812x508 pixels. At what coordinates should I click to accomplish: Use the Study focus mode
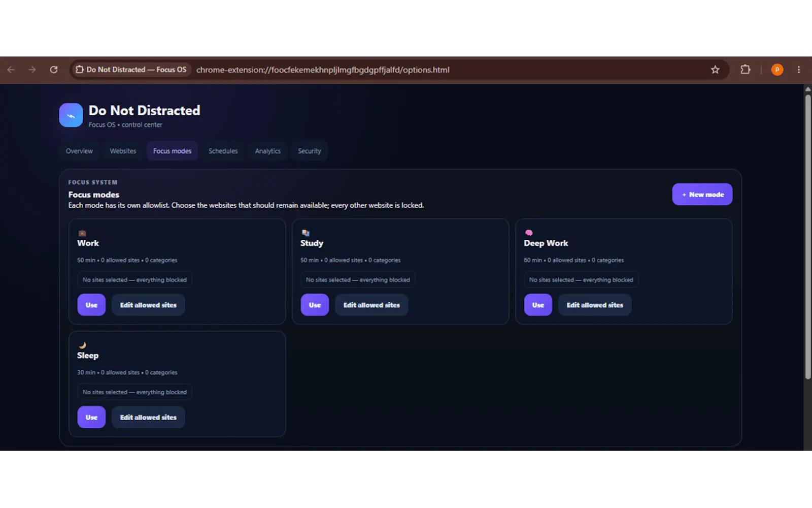pyautogui.click(x=315, y=305)
